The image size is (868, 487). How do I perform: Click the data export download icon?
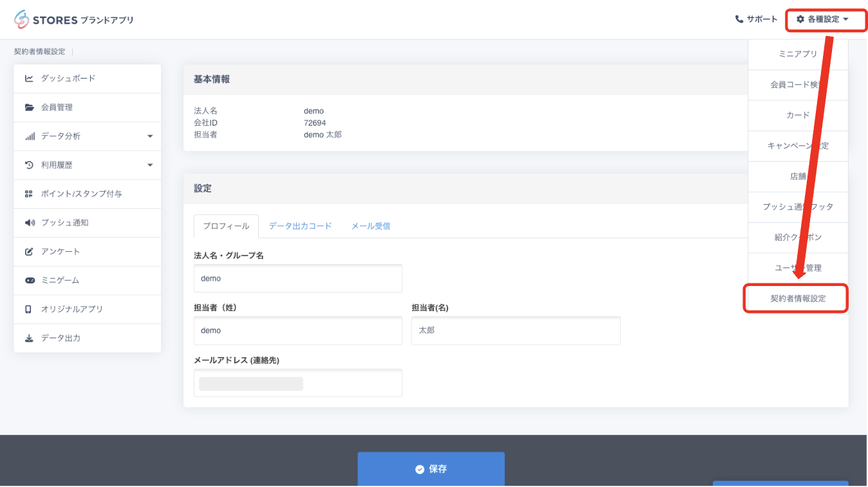point(29,338)
